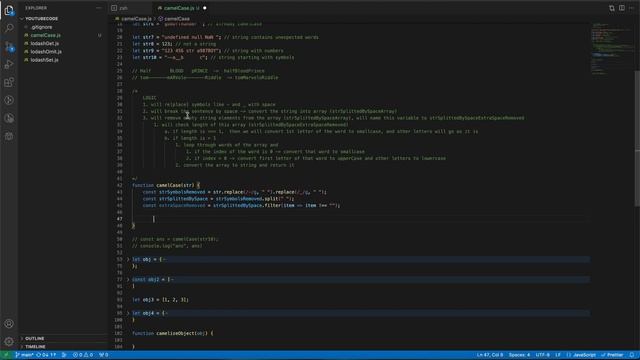Open Explorer panel more actions menu

[99, 8]
